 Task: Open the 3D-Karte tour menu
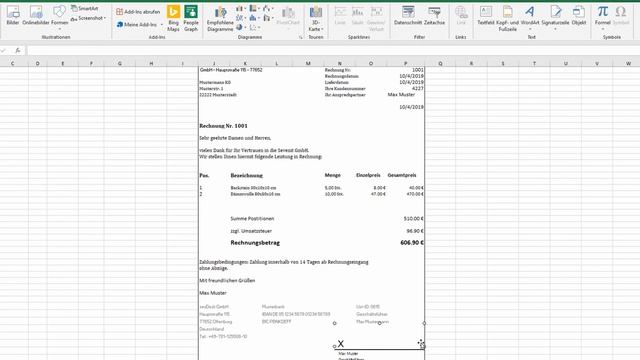[316, 19]
